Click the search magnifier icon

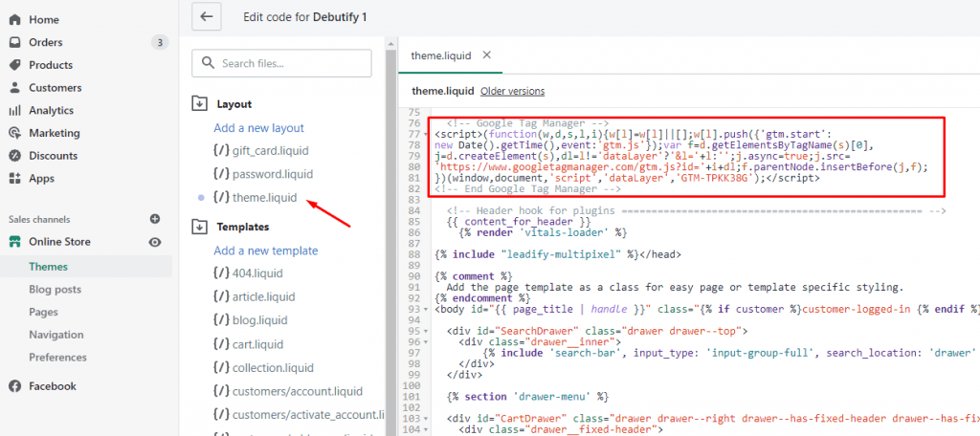210,63
